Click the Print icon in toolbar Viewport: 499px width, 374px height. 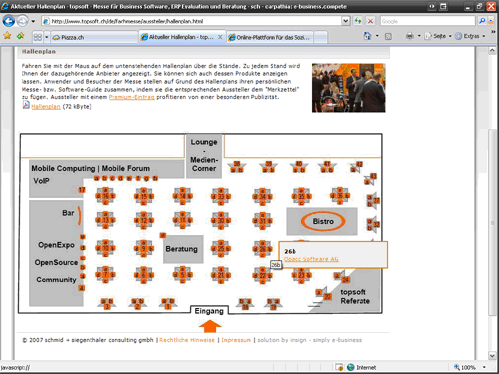click(410, 36)
